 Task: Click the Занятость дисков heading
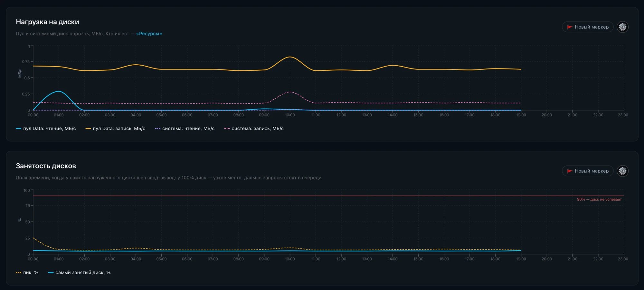[46, 166]
